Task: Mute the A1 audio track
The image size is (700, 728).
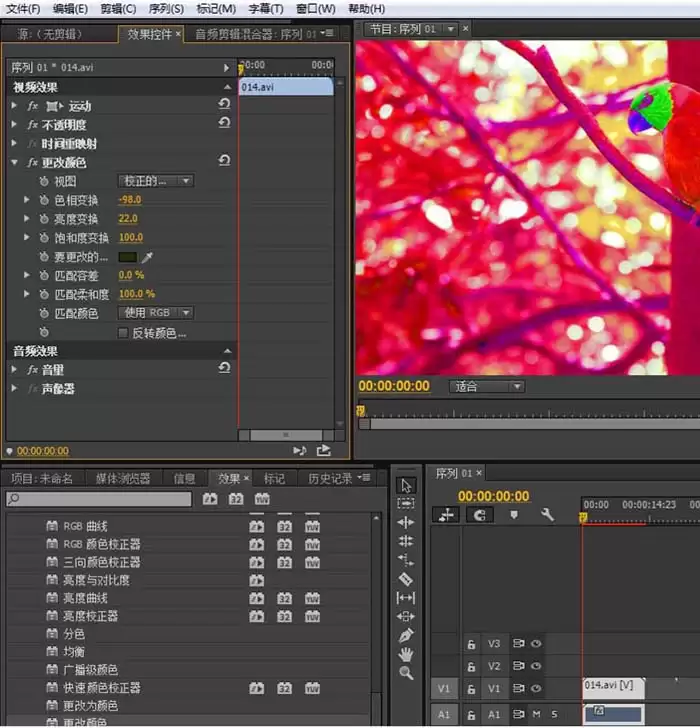Action: pyautogui.click(x=536, y=714)
